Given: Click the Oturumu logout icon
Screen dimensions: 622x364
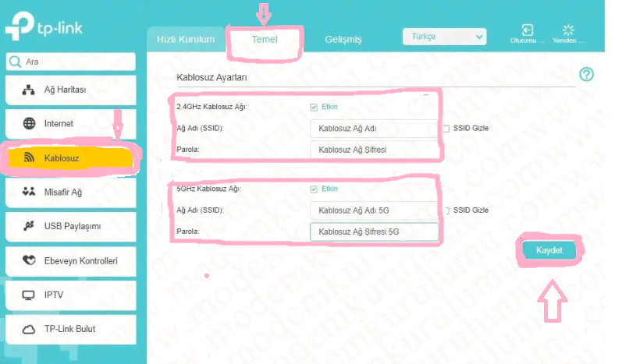Looking at the screenshot, I should pos(528,30).
